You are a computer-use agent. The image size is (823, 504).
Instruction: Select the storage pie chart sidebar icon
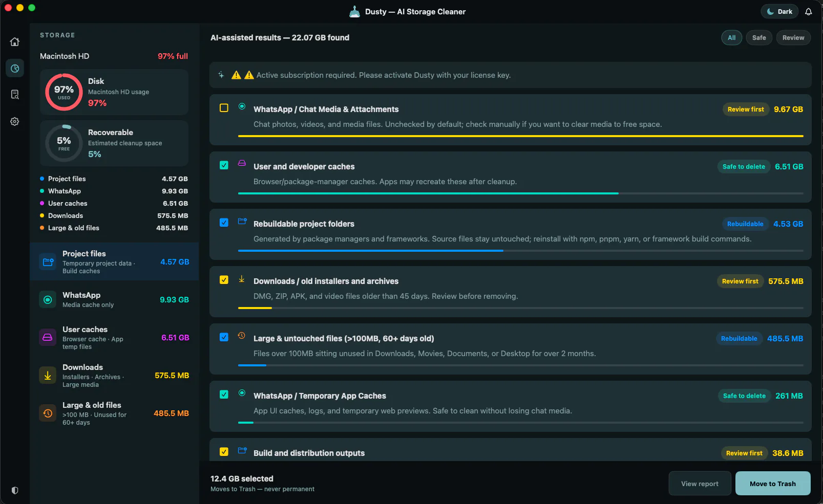tap(15, 68)
